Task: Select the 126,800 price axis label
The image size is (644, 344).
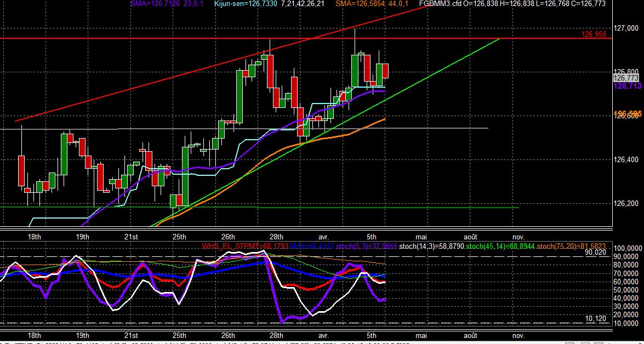Action: (626, 71)
